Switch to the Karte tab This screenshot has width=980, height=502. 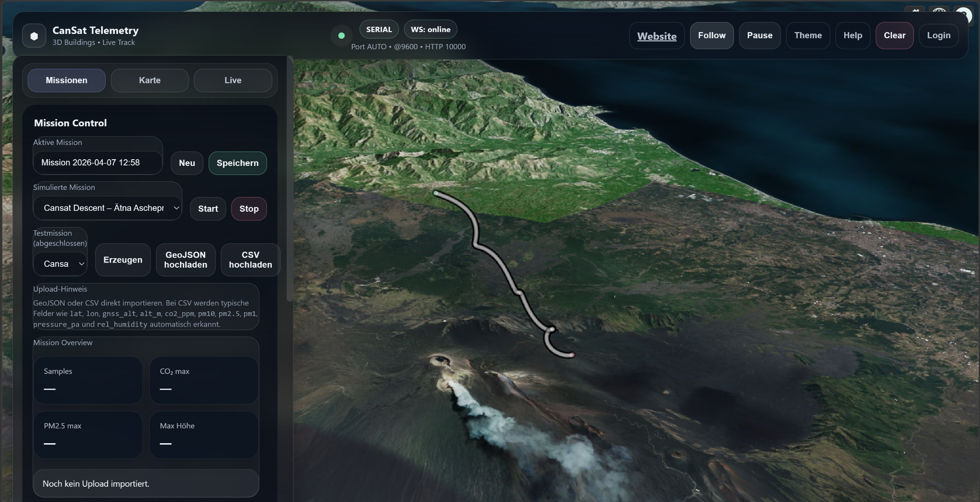pyautogui.click(x=150, y=80)
